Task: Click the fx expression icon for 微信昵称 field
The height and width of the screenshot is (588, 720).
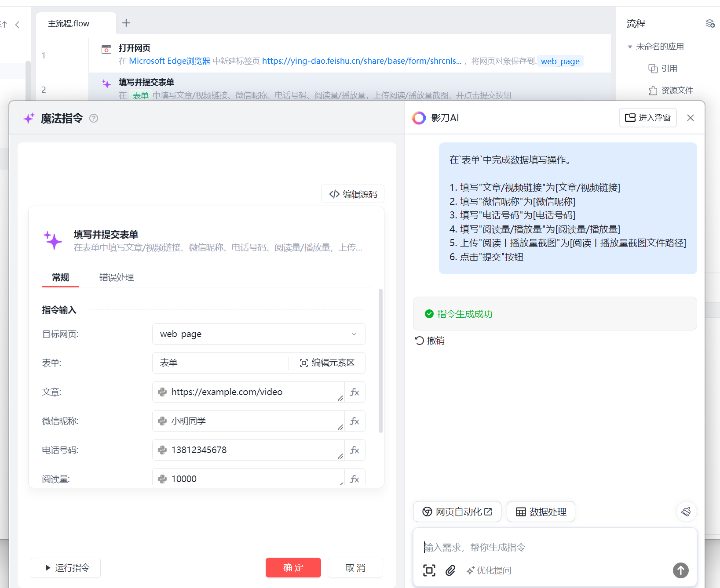Action: point(355,421)
